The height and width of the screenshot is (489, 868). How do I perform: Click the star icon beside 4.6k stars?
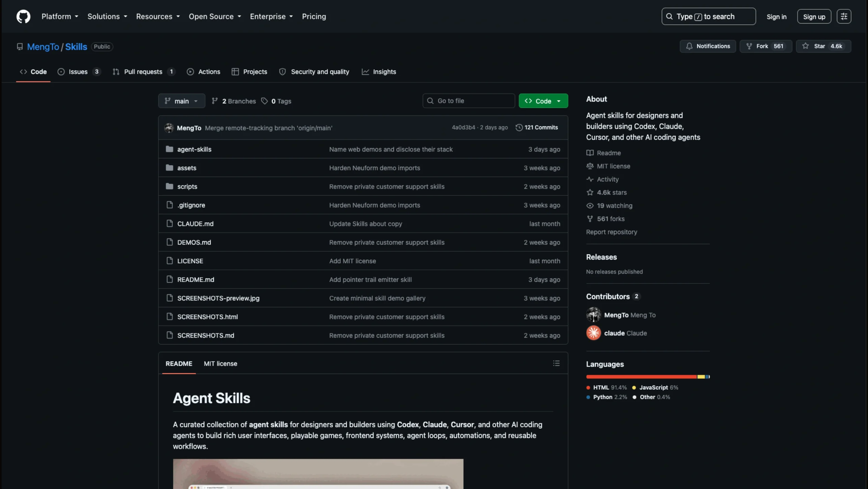pos(590,192)
